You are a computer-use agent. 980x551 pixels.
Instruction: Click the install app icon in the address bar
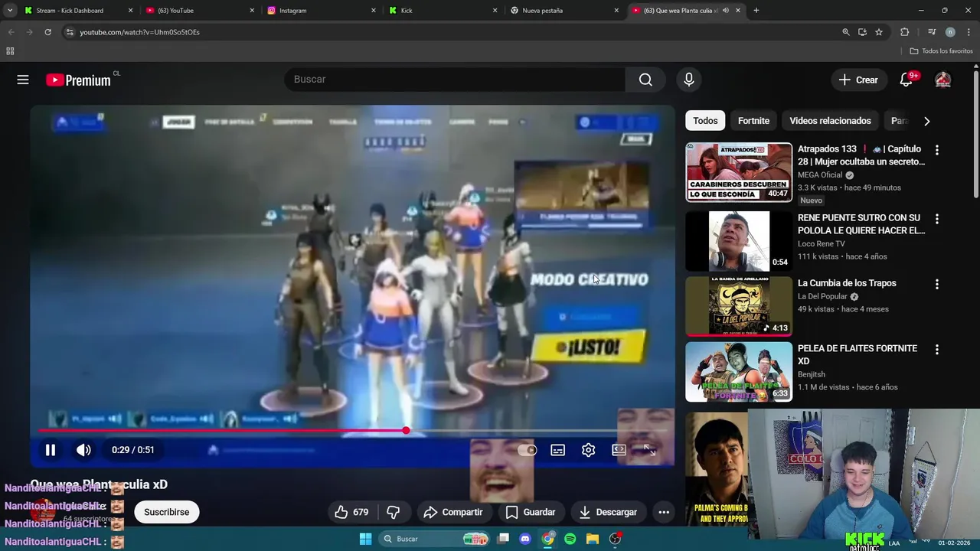[x=862, y=32]
